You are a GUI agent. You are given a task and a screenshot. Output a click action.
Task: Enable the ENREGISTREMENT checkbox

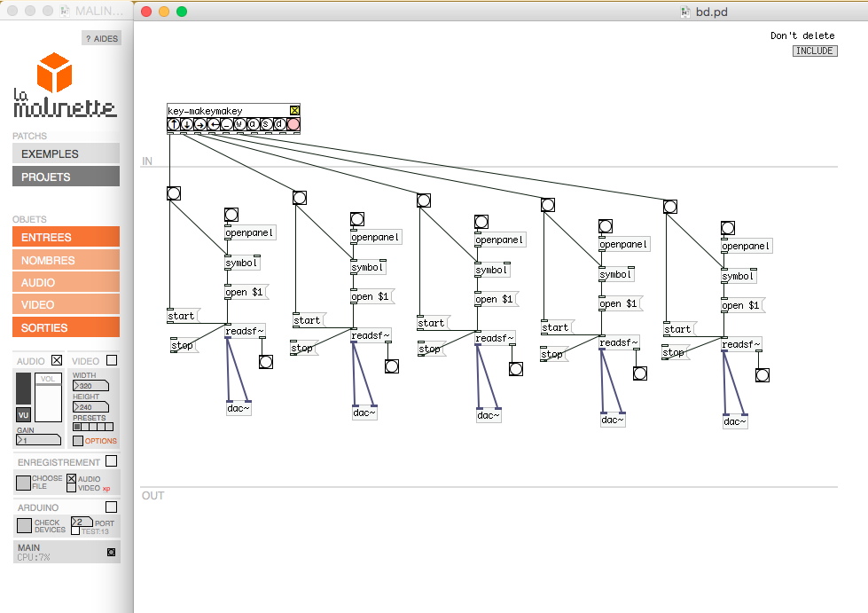pos(112,461)
